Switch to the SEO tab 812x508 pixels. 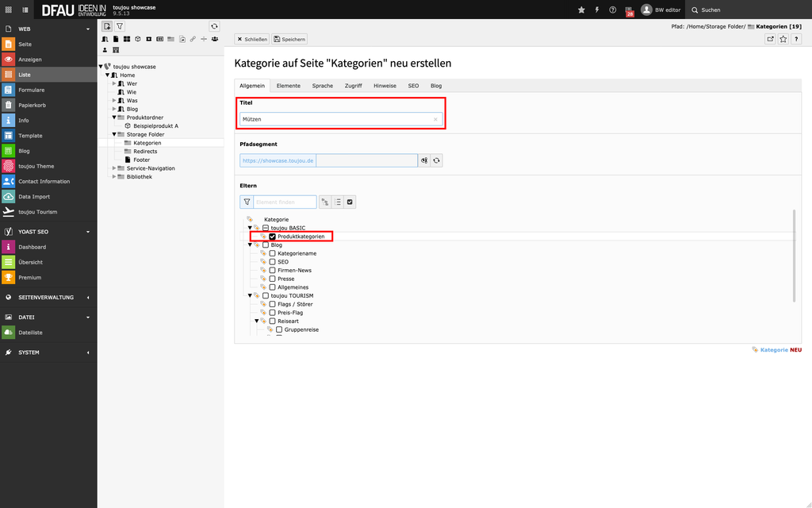(413, 86)
